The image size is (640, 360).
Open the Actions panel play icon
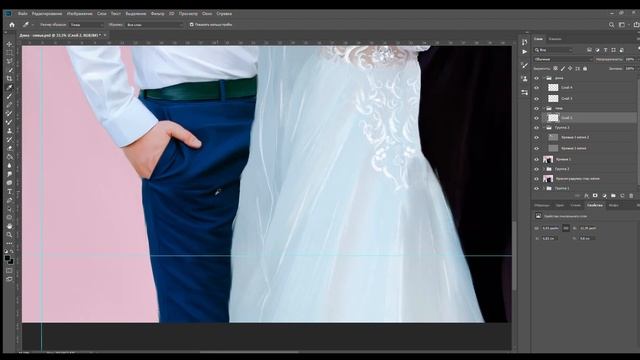tap(524, 52)
